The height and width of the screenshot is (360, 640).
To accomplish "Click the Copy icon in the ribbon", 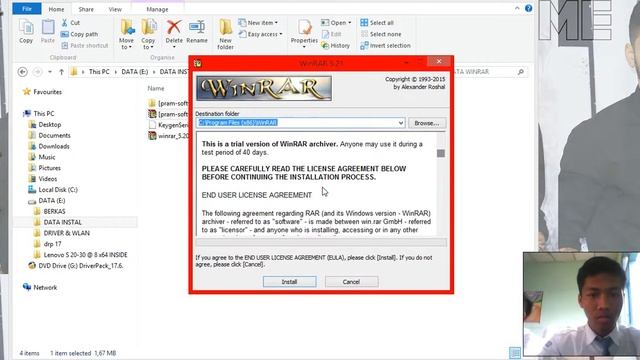I will (26, 28).
